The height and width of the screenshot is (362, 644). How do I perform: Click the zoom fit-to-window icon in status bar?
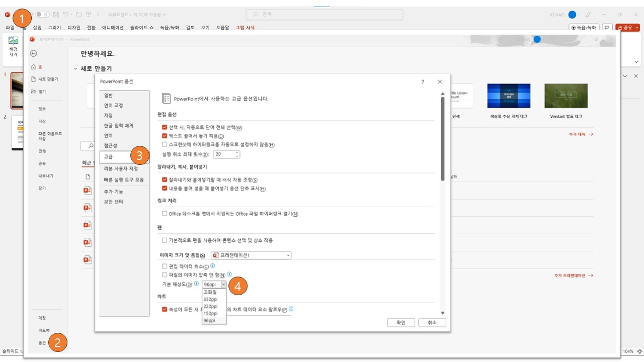pos(639,351)
